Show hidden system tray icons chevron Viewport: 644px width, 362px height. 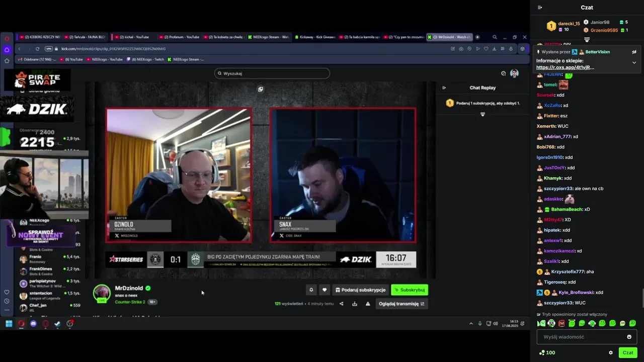(471, 324)
